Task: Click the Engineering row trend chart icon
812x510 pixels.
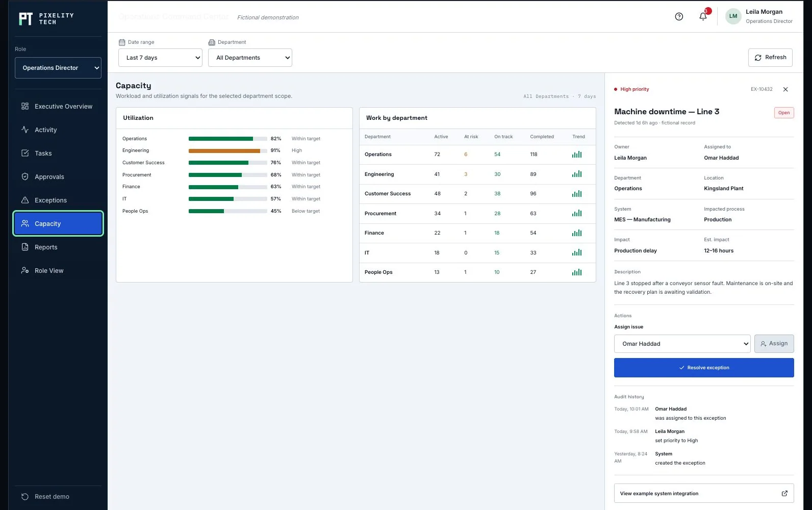Action: [x=577, y=174]
